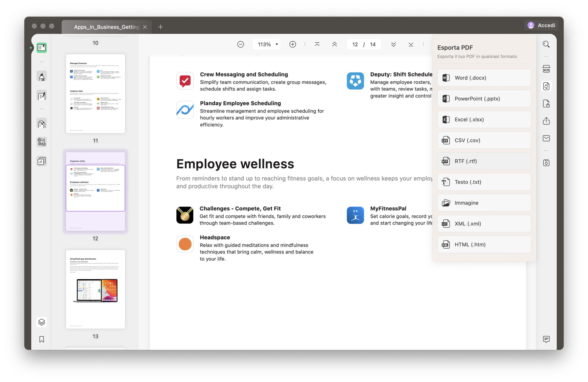Click the Share upload icon
The image size is (588, 382).
coord(546,121)
